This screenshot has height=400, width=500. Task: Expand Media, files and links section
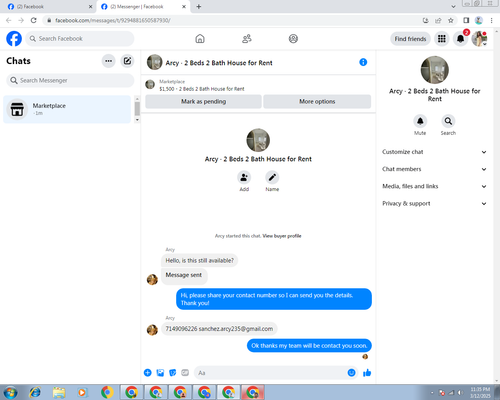(434, 186)
